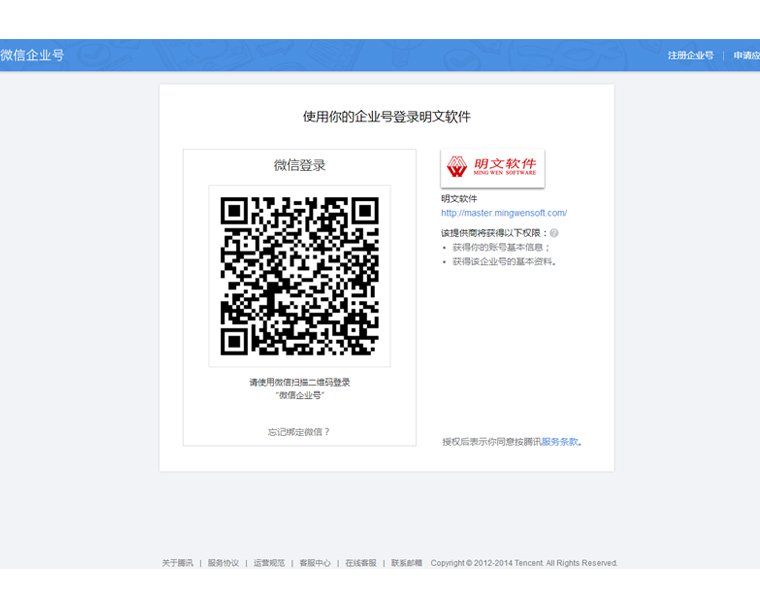Open 关于腾讯 in the footer
This screenshot has height=600, width=760.
click(x=178, y=563)
